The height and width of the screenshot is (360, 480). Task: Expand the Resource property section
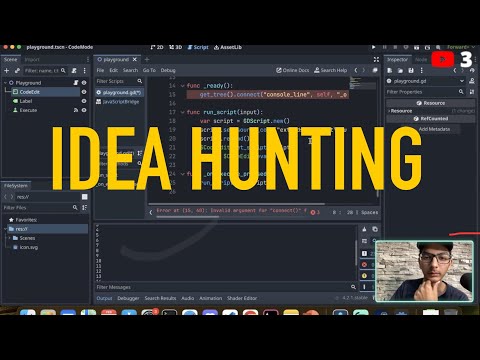[x=389, y=111]
